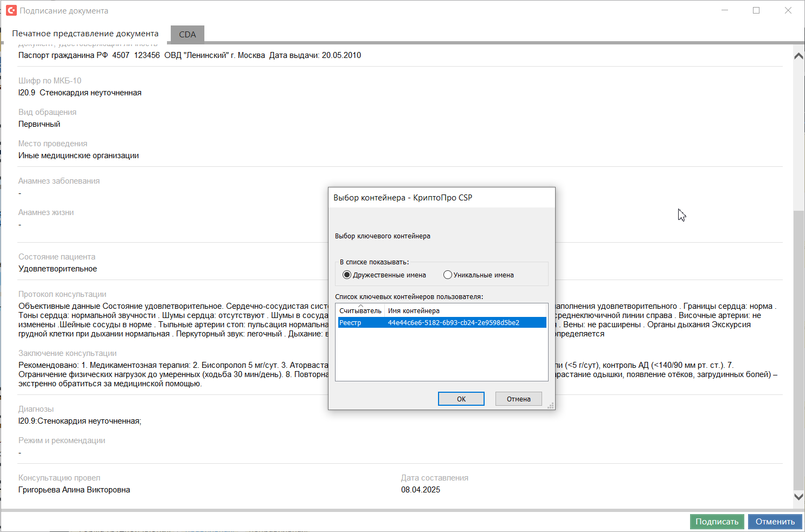This screenshot has height=532, width=805.
Task: Click the scroll up arrow of document
Action: (x=798, y=56)
